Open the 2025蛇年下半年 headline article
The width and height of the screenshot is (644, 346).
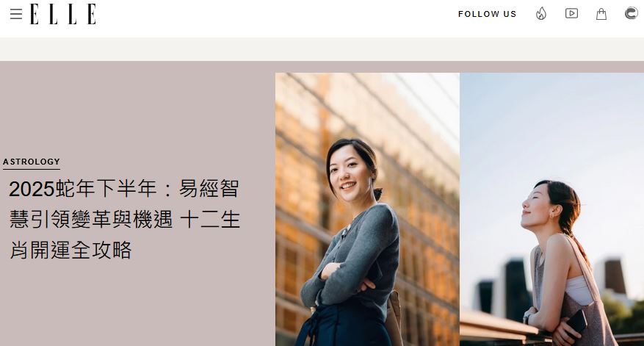124,219
